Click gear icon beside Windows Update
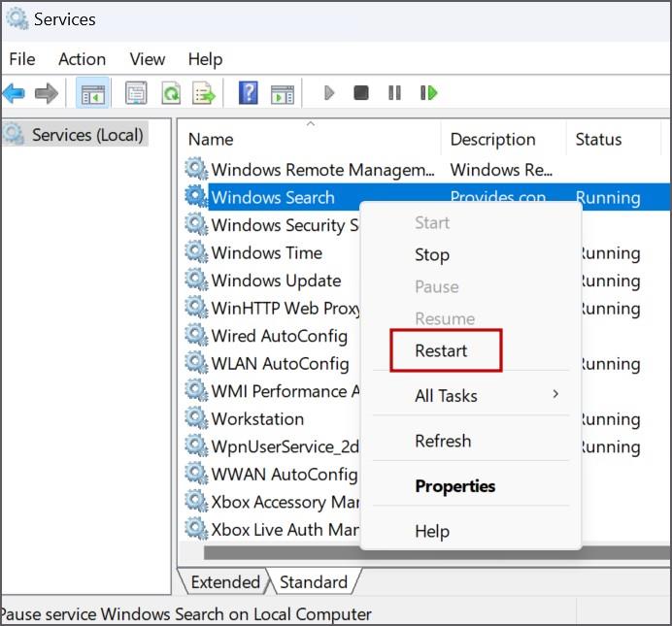This screenshot has height=626, width=672. click(196, 280)
